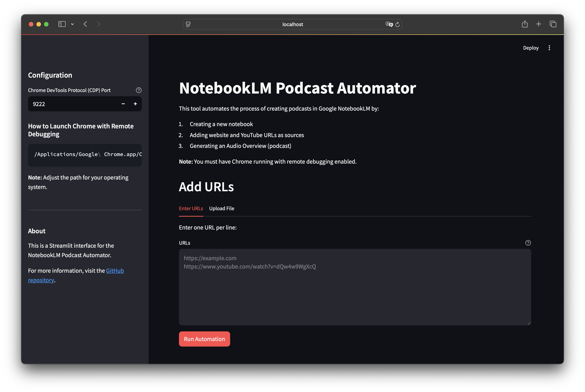Expand the sidebar dropdown chevron
Screen dimensions: 585x392
pos(73,24)
